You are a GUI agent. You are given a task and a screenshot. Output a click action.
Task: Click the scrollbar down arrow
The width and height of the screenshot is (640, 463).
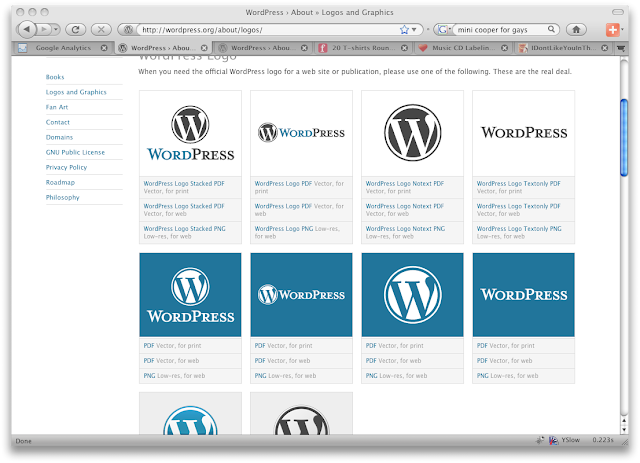pos(624,430)
